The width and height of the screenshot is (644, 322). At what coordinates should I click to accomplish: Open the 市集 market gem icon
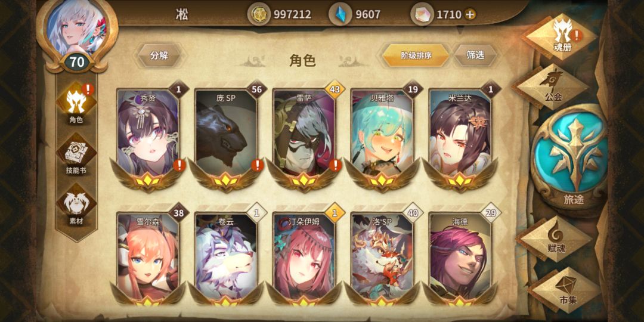click(568, 290)
